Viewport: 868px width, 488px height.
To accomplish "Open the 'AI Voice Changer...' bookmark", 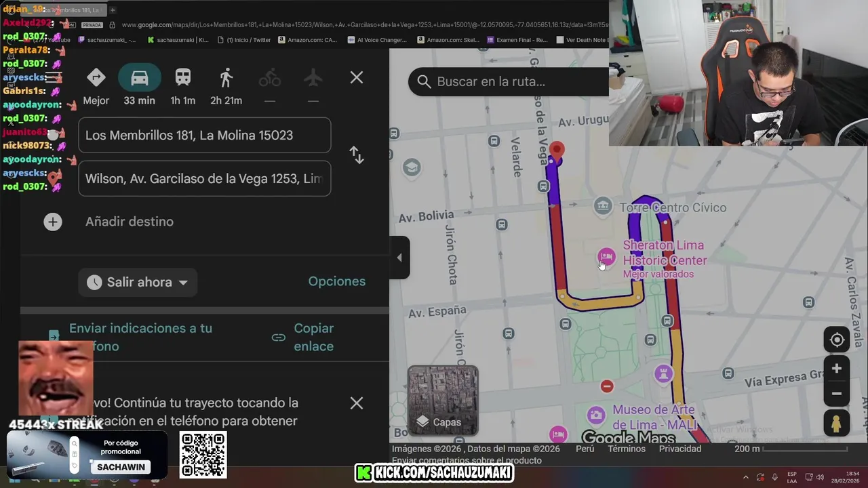I will click(x=376, y=40).
